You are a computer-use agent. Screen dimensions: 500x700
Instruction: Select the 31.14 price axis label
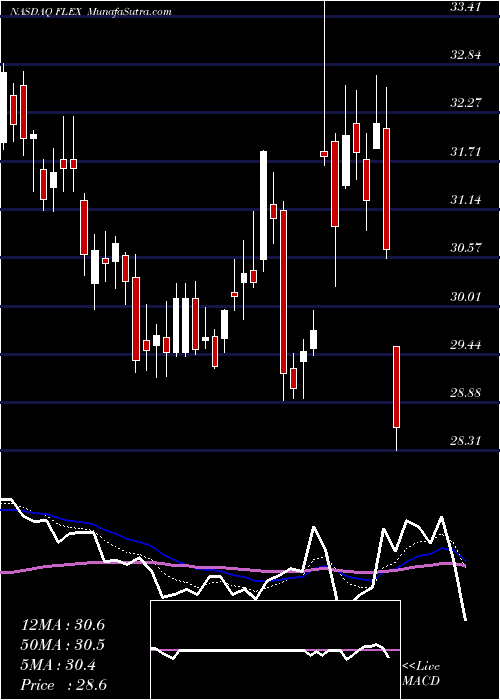point(466,200)
